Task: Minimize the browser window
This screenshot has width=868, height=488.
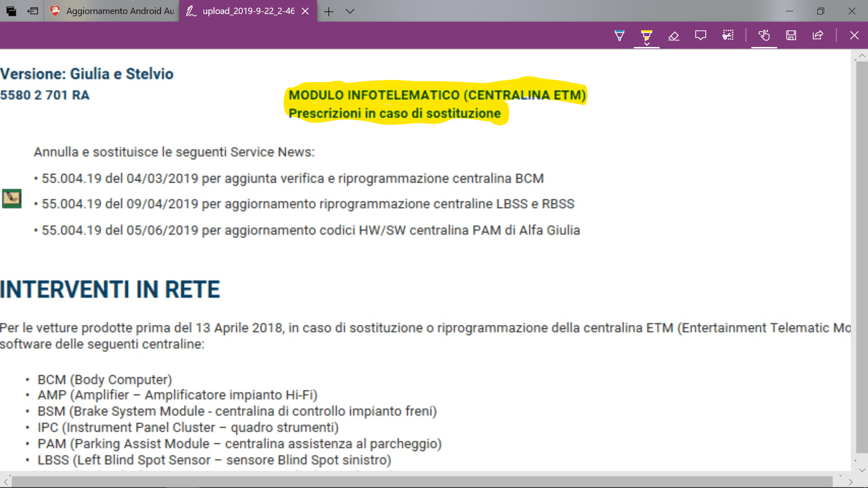Action: click(789, 11)
